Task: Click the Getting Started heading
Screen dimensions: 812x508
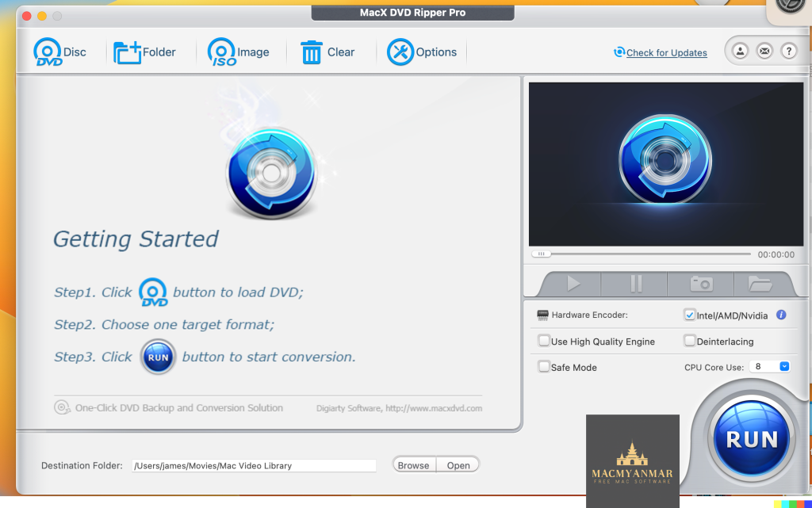Action: coord(136,239)
